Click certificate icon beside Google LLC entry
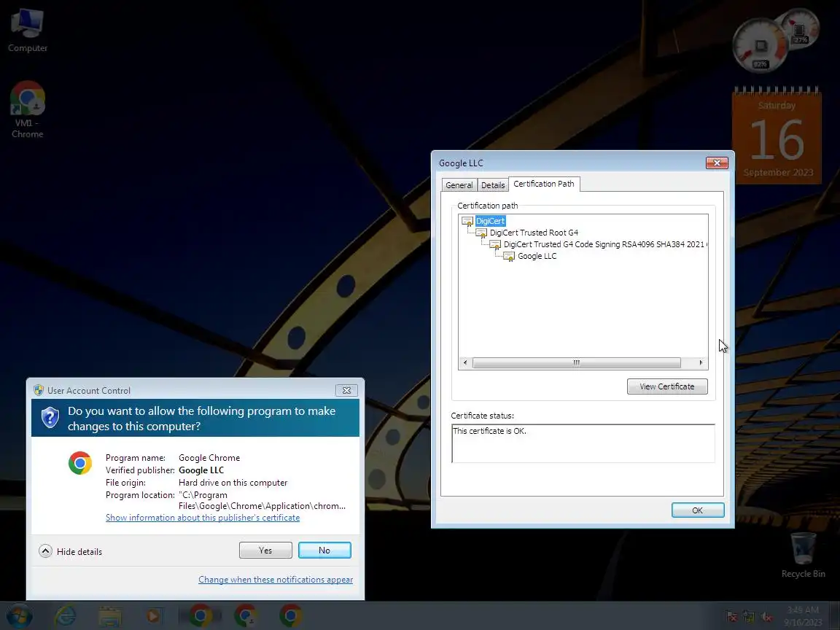The image size is (840, 630). pos(510,256)
